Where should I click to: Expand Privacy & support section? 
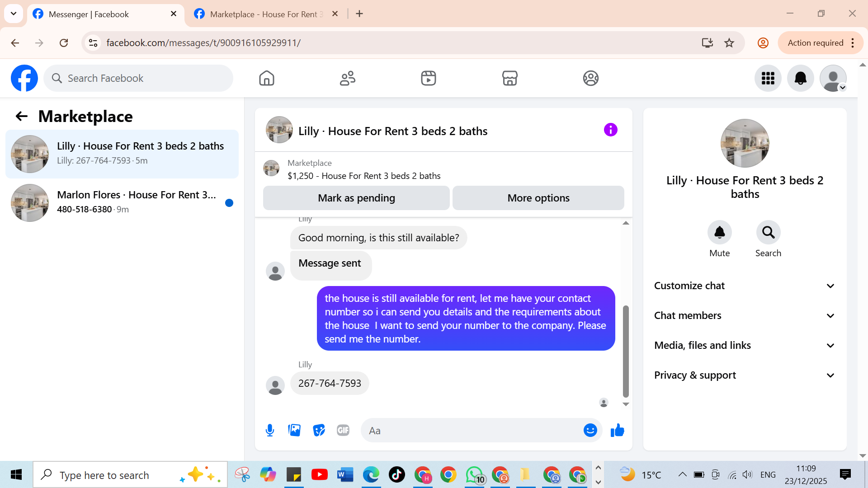coord(745,375)
